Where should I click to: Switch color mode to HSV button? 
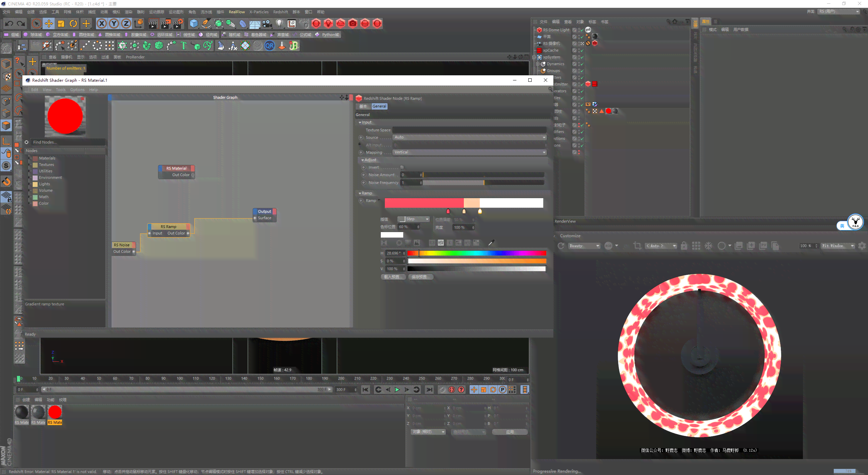click(440, 243)
